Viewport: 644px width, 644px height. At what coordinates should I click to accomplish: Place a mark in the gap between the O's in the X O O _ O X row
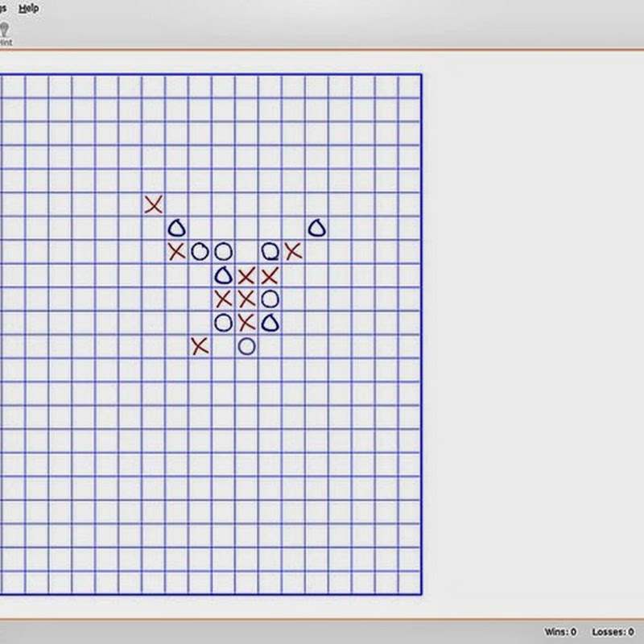coord(247,251)
